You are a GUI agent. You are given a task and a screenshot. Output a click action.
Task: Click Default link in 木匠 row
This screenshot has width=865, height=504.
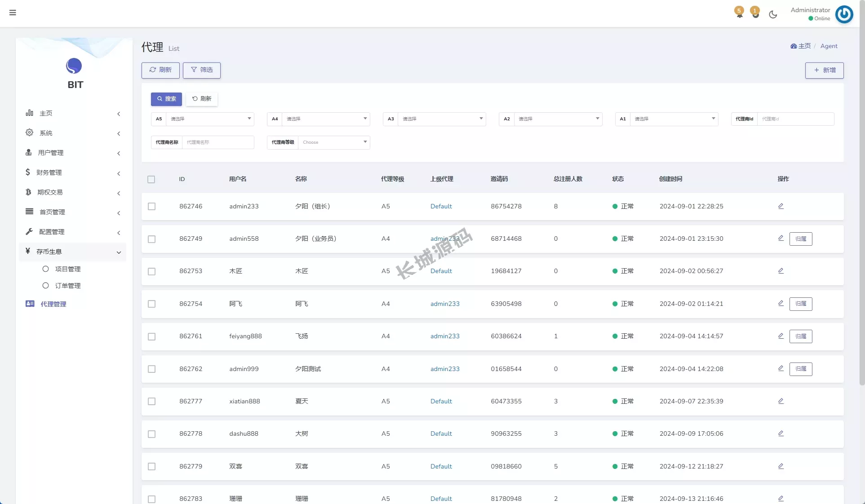click(x=441, y=271)
